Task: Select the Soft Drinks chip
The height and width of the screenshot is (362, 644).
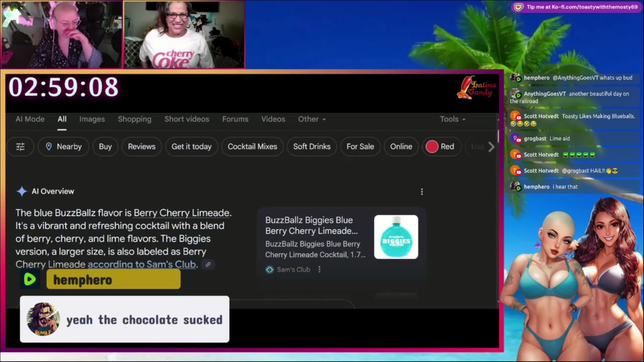Action: pos(312,147)
